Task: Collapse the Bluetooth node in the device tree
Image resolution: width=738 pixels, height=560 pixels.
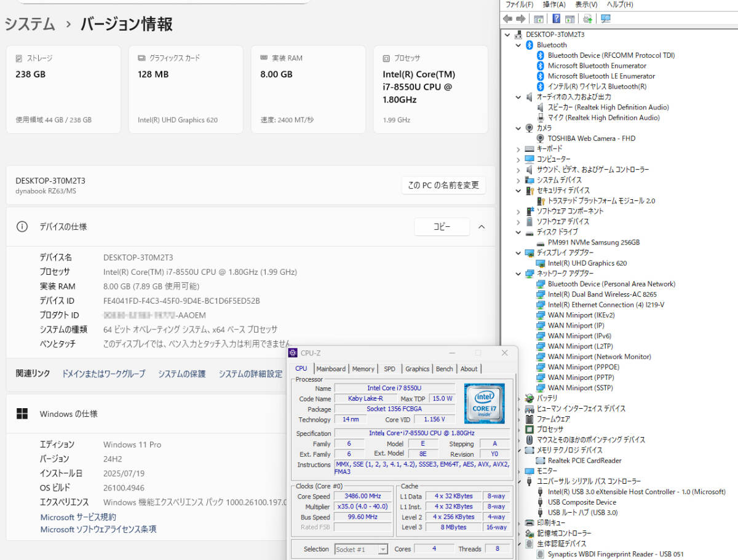Action: (x=518, y=44)
